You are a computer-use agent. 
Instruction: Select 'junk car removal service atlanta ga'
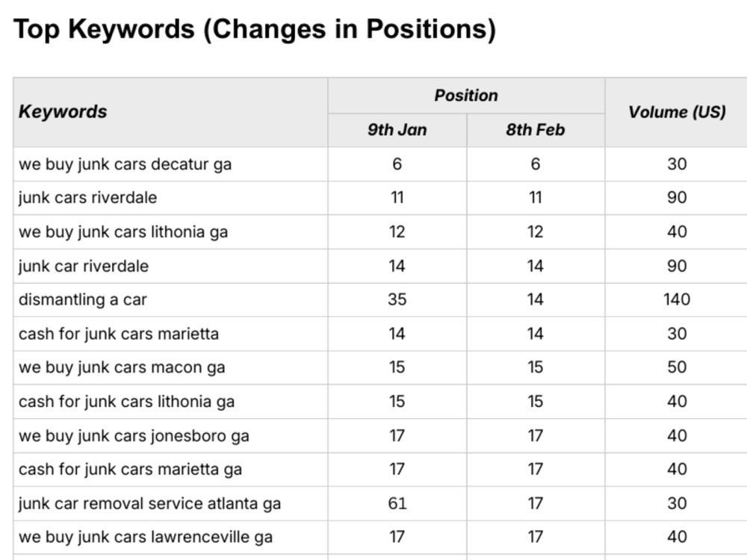pyautogui.click(x=170, y=503)
